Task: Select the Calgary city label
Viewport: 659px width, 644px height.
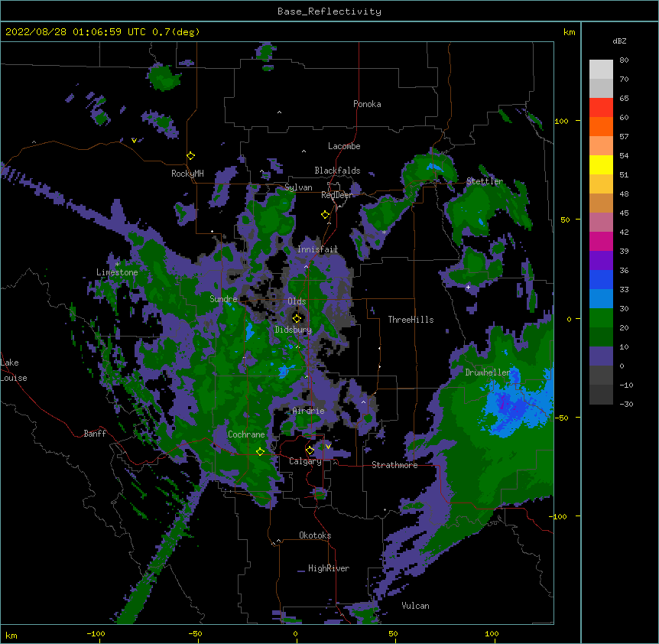Action: point(305,461)
